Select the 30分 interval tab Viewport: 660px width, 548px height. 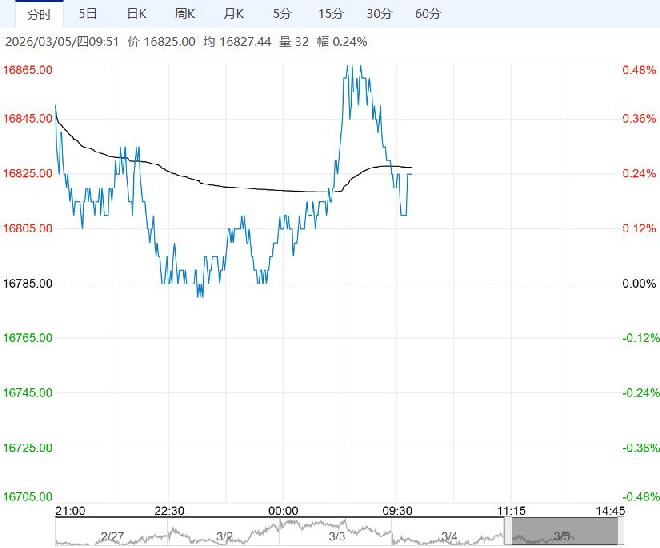(379, 14)
